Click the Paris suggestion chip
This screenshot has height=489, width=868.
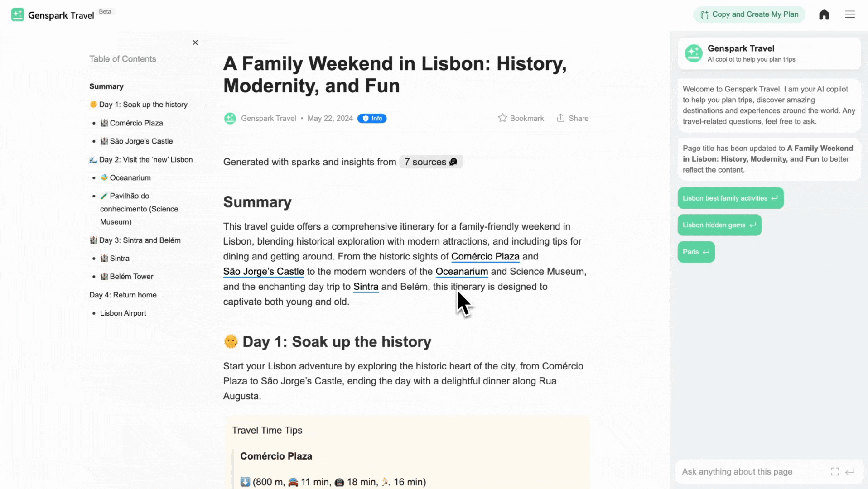696,252
